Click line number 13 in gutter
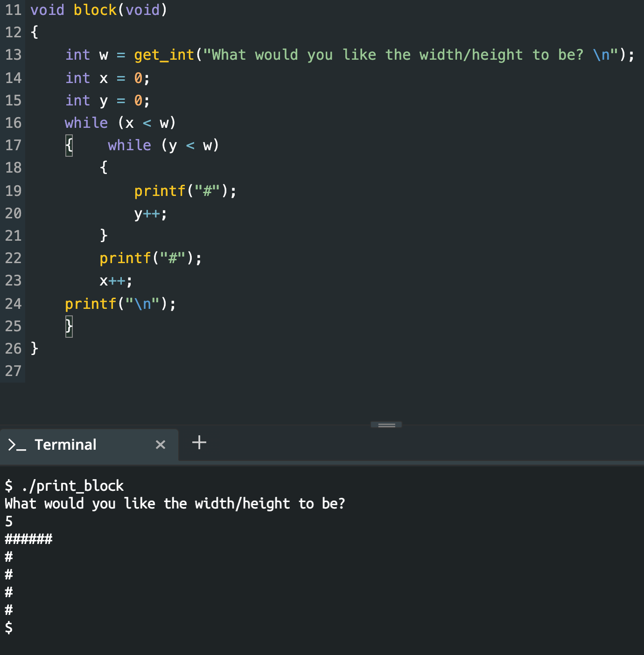The width and height of the screenshot is (644, 655). (13, 55)
